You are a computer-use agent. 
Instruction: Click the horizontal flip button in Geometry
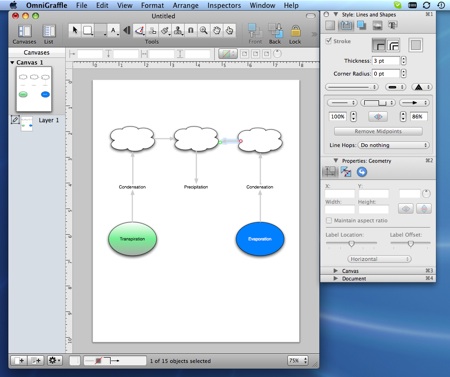coord(406,209)
